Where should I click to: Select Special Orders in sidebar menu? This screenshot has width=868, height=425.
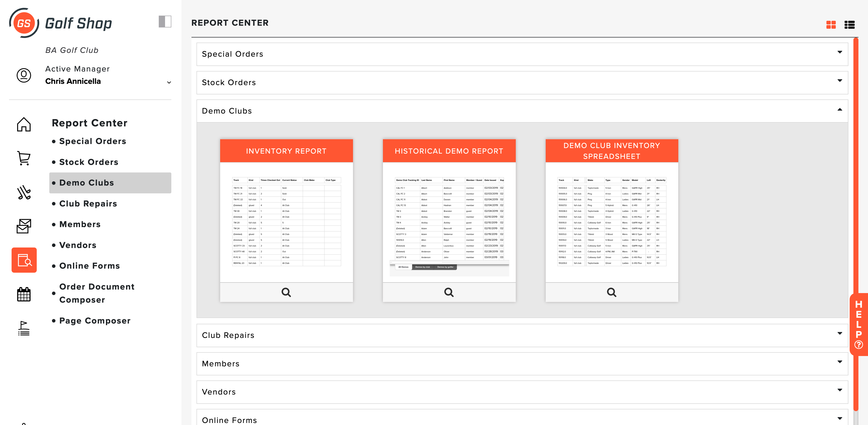tap(93, 141)
